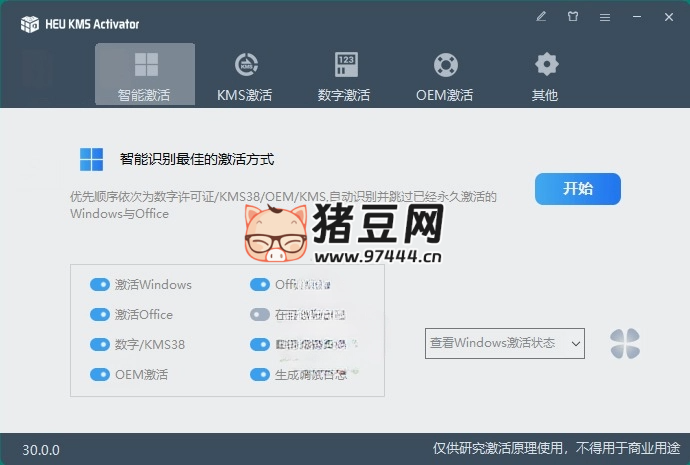
Task: Open the skin theme shirt icon
Action: tap(573, 17)
